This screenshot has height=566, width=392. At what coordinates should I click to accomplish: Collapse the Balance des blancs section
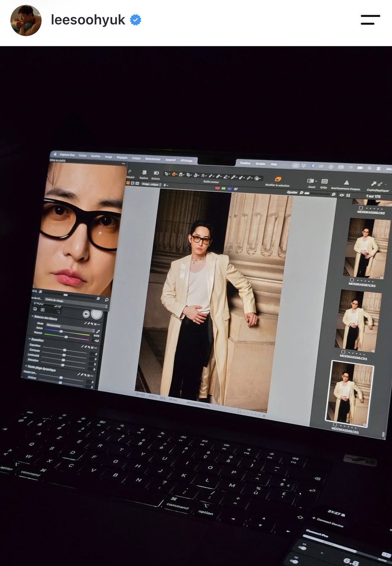(x=33, y=316)
